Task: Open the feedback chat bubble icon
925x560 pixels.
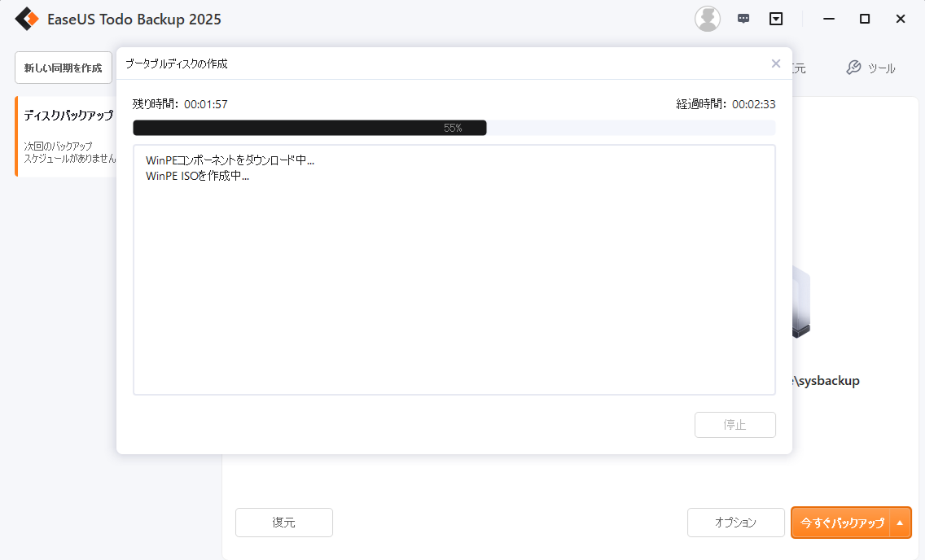Action: point(743,19)
